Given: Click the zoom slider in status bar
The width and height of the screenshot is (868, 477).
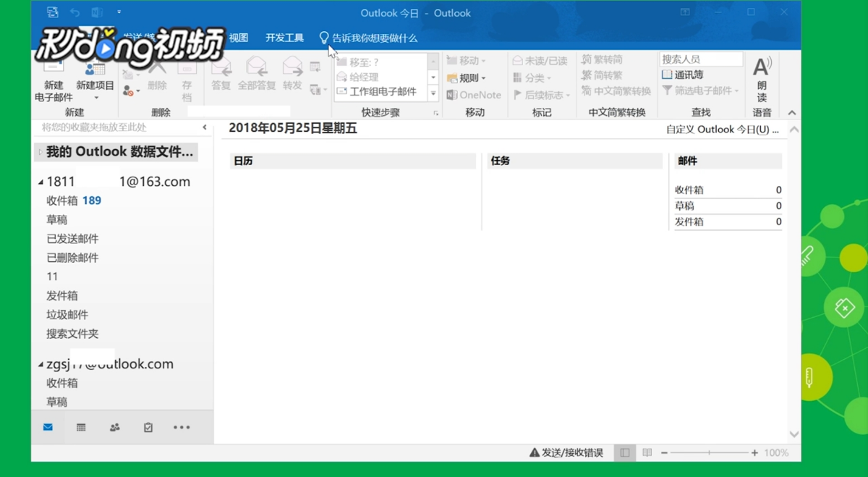Looking at the screenshot, I should 709,452.
